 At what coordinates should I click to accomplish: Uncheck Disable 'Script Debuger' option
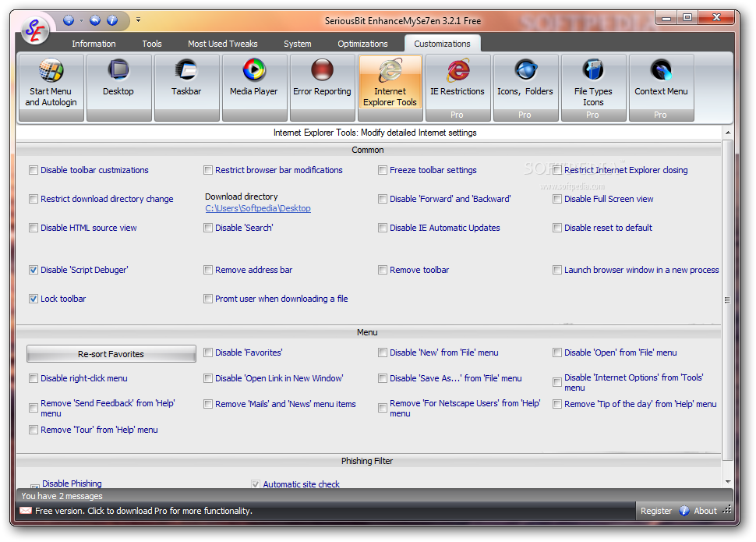tap(34, 270)
